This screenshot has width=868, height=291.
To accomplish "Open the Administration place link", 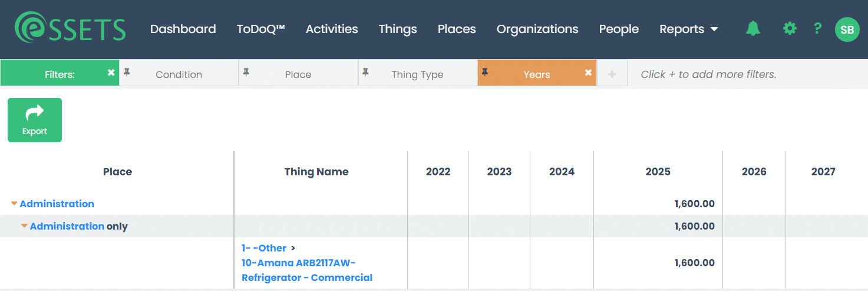I will (57, 204).
